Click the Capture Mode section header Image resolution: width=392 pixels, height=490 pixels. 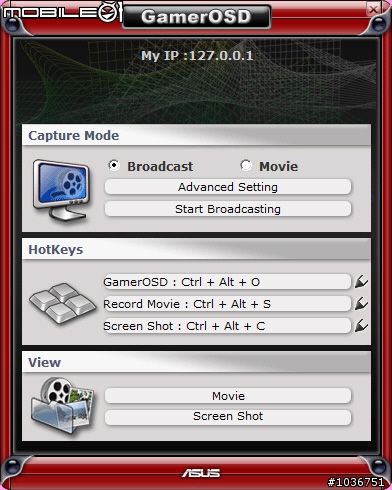point(196,135)
